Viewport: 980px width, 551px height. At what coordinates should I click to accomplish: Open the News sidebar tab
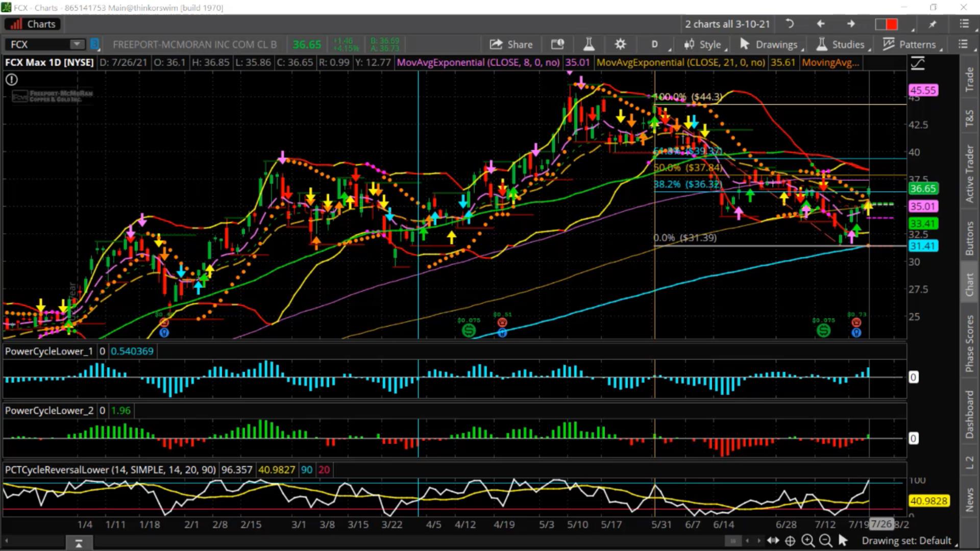[x=969, y=499]
